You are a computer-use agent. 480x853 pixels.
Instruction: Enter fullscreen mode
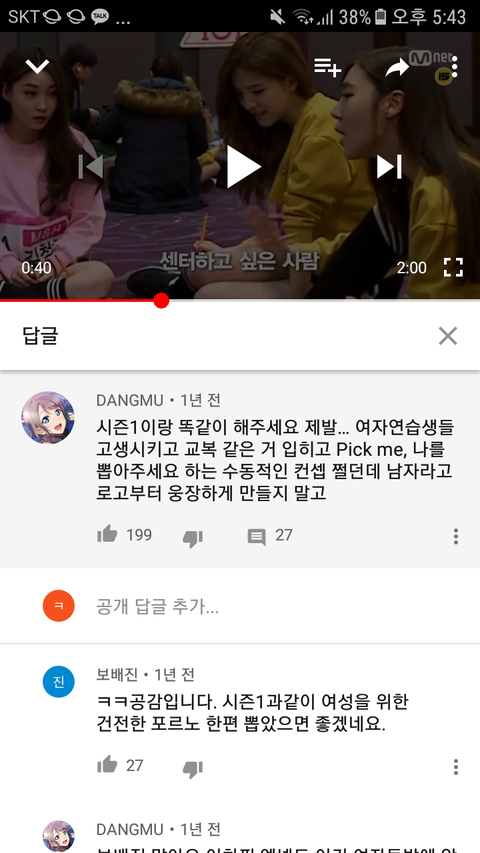pos(453,268)
